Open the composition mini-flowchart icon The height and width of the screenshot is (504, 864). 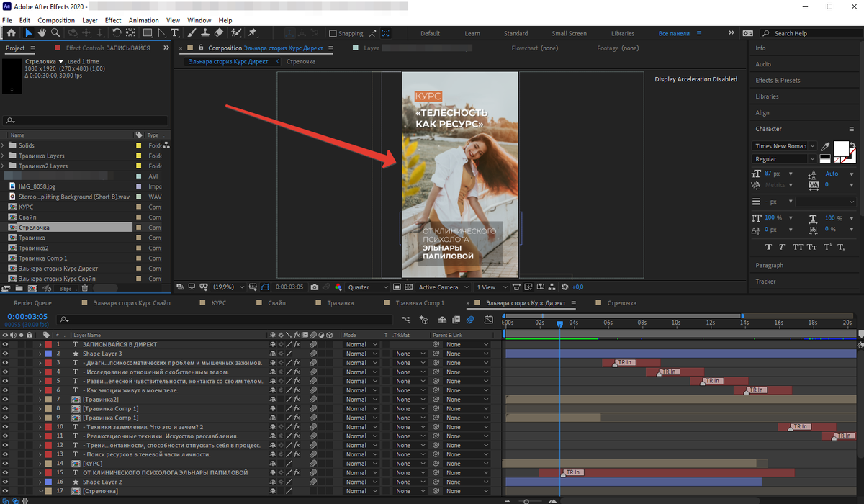pos(407,319)
